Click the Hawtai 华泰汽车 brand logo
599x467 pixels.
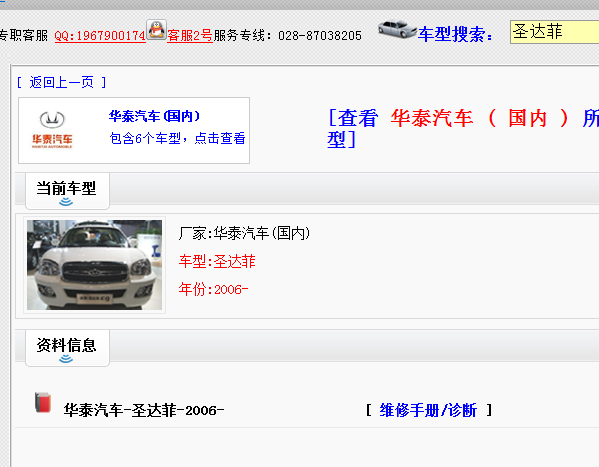click(x=52, y=130)
